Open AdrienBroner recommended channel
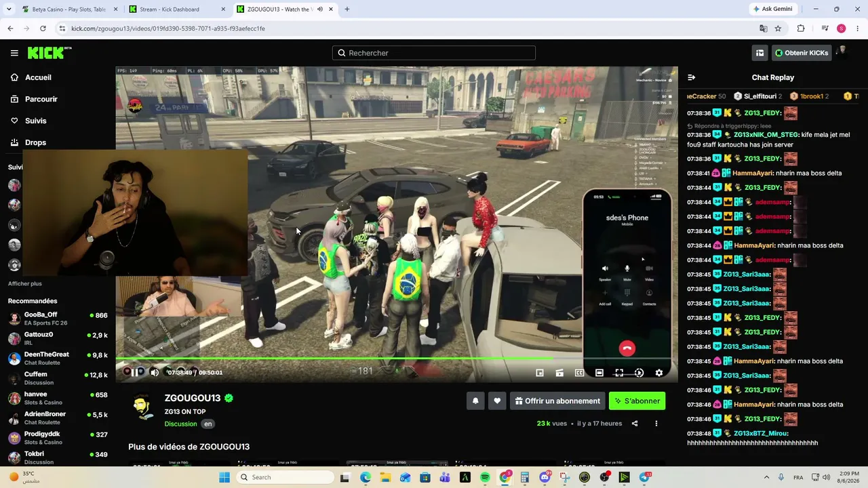 point(58,418)
